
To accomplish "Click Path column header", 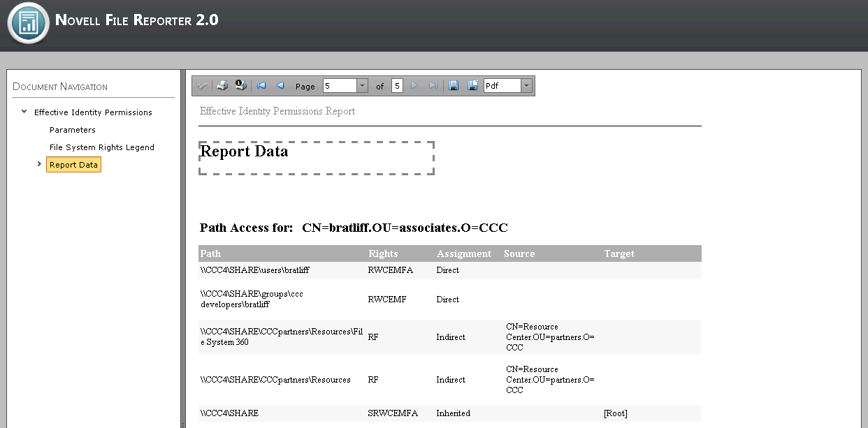I will coord(210,253).
